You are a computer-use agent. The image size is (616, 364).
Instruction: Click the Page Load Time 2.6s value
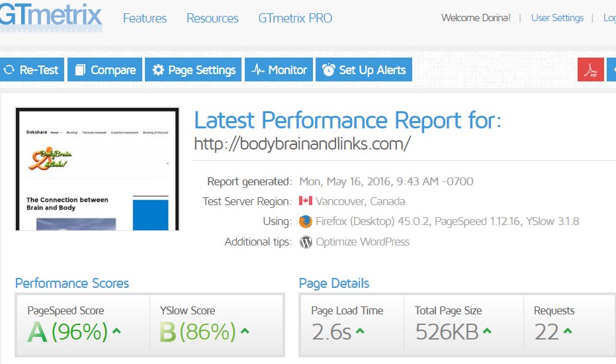pos(331,332)
